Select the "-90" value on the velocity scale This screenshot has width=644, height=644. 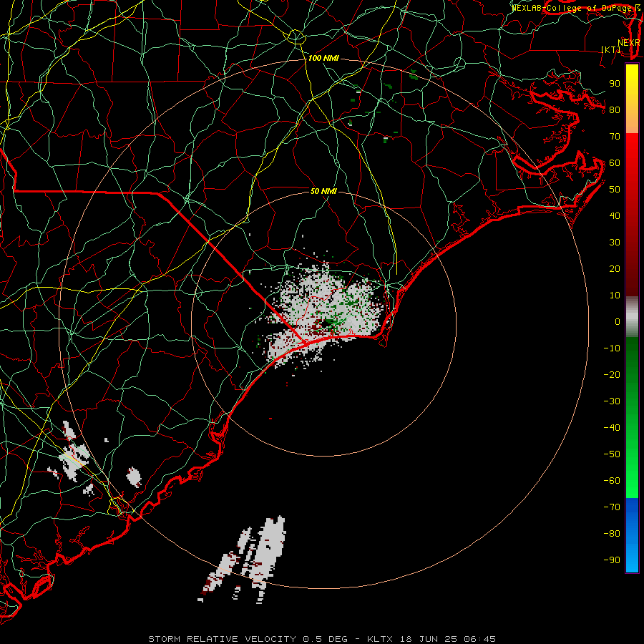coord(612,560)
